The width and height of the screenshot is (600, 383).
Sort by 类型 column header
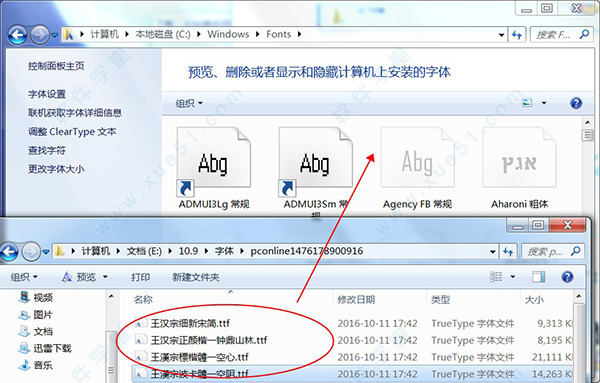[x=440, y=300]
